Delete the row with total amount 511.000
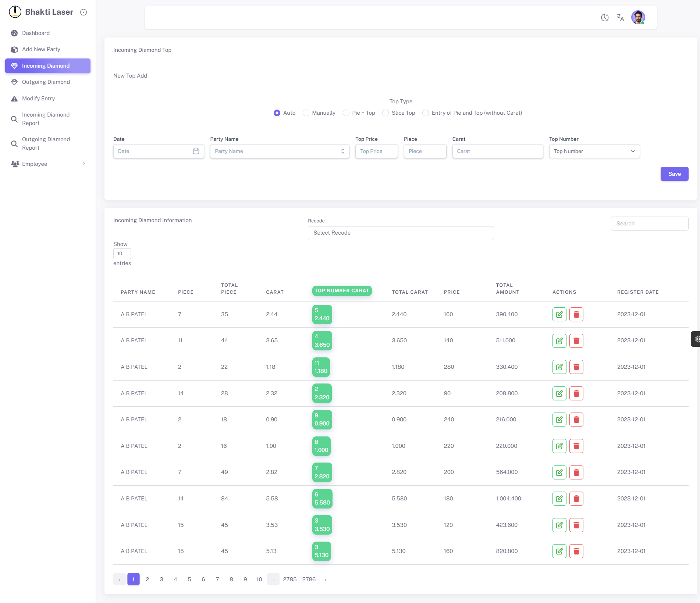Screen dimensions: 700x603 click(576, 341)
